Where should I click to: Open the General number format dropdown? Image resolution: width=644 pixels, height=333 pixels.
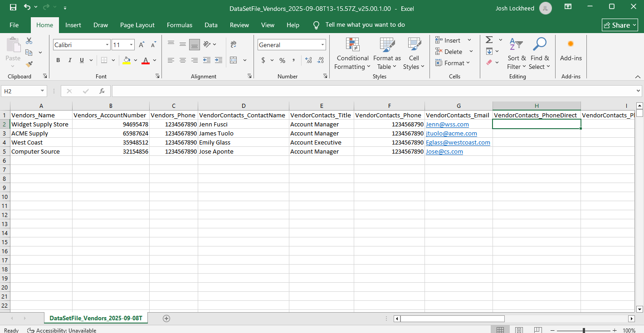coord(323,45)
